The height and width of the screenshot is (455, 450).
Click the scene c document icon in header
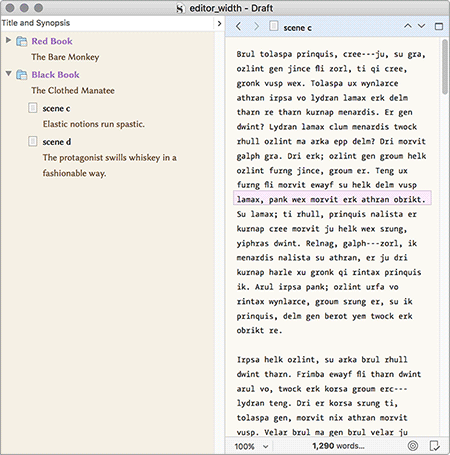[x=274, y=26]
